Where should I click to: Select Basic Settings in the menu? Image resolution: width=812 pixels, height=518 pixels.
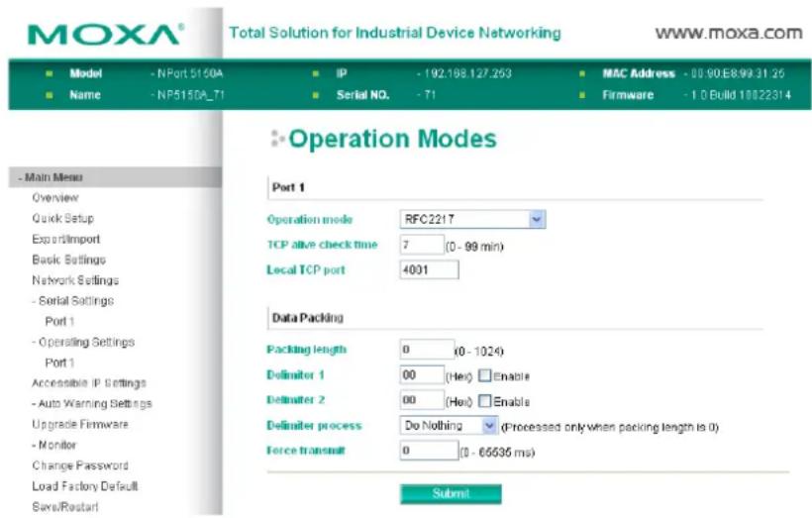(x=68, y=259)
